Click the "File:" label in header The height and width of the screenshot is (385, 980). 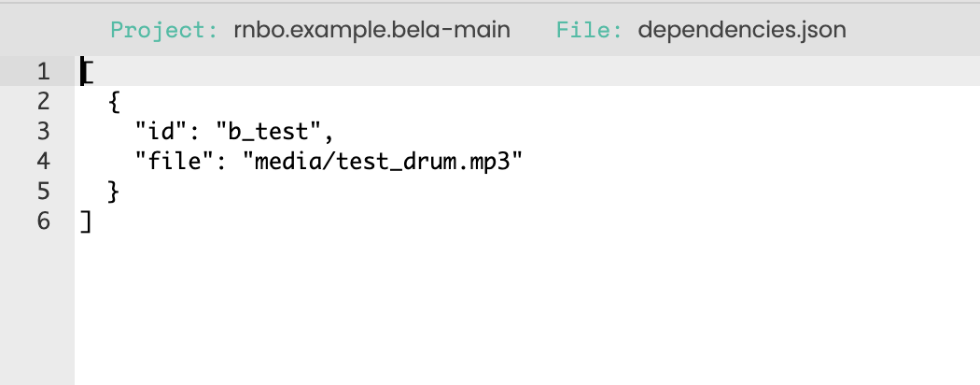click(591, 30)
